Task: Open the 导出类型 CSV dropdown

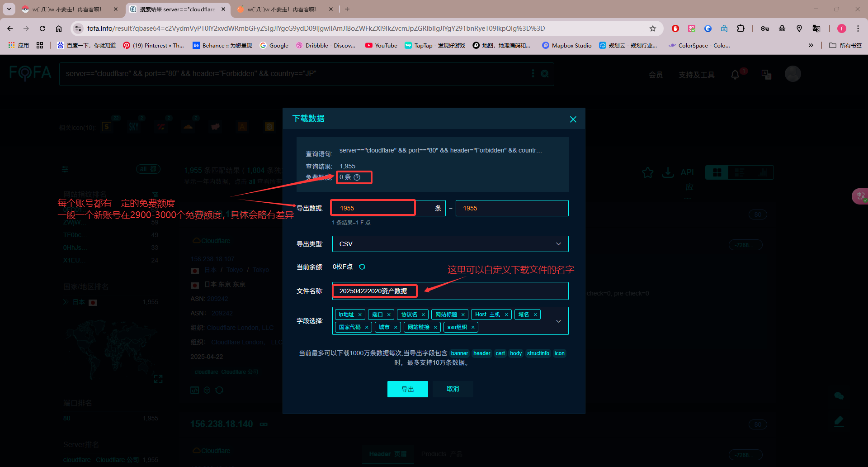Action: pyautogui.click(x=450, y=244)
